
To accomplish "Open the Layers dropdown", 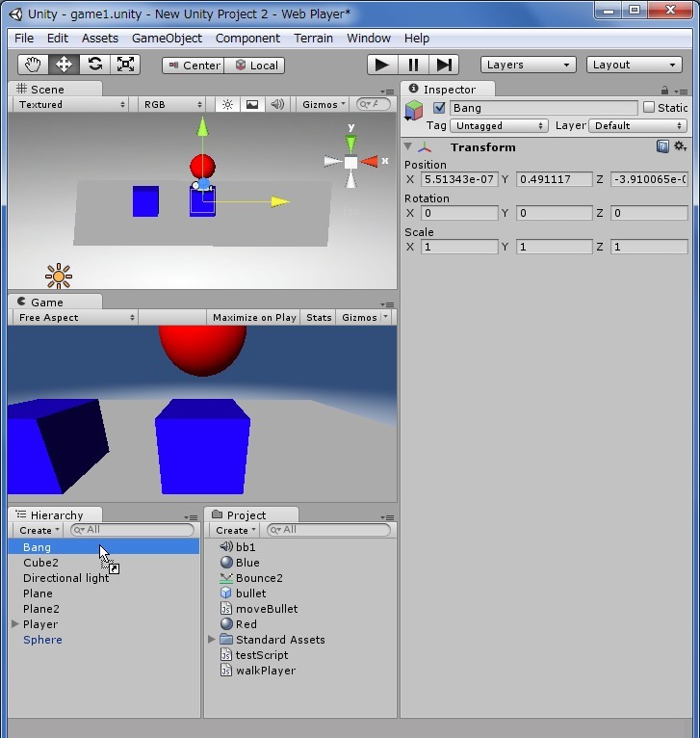I will (528, 65).
